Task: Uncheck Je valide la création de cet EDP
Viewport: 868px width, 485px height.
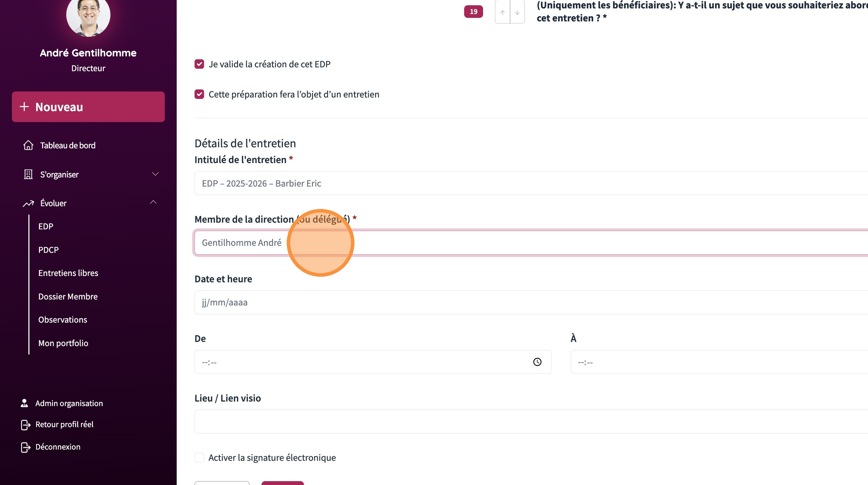Action: click(199, 64)
